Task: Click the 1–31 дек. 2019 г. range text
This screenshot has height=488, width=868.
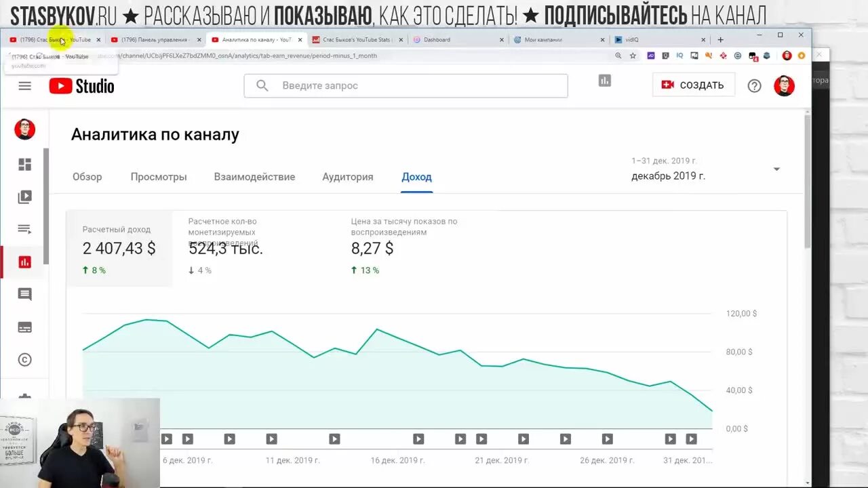Action: point(664,161)
